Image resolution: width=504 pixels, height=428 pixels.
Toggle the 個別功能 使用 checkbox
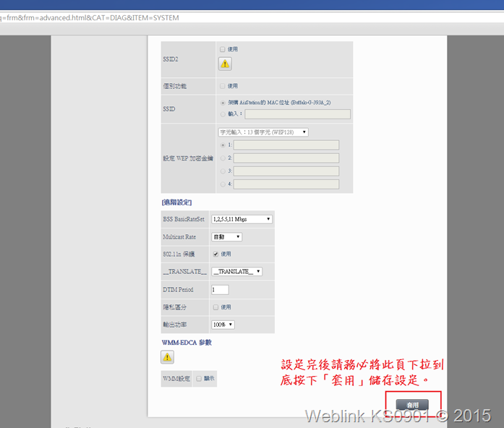(223, 86)
